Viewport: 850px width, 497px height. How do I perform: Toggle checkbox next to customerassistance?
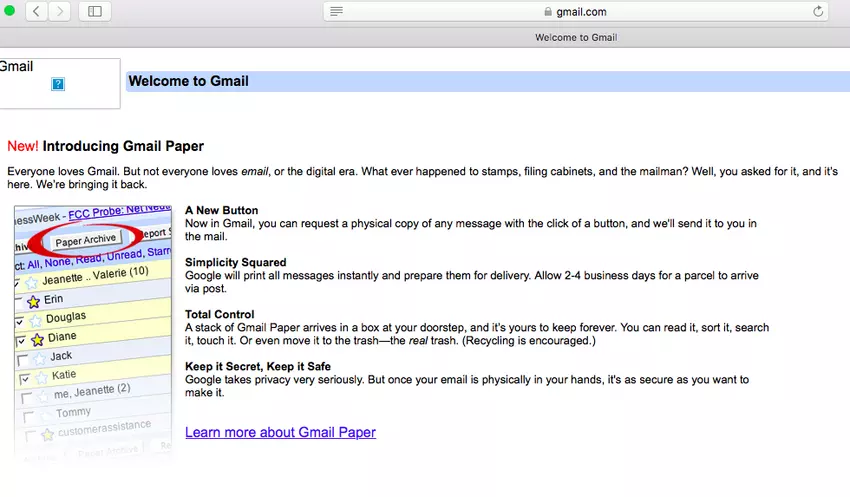pos(30,436)
